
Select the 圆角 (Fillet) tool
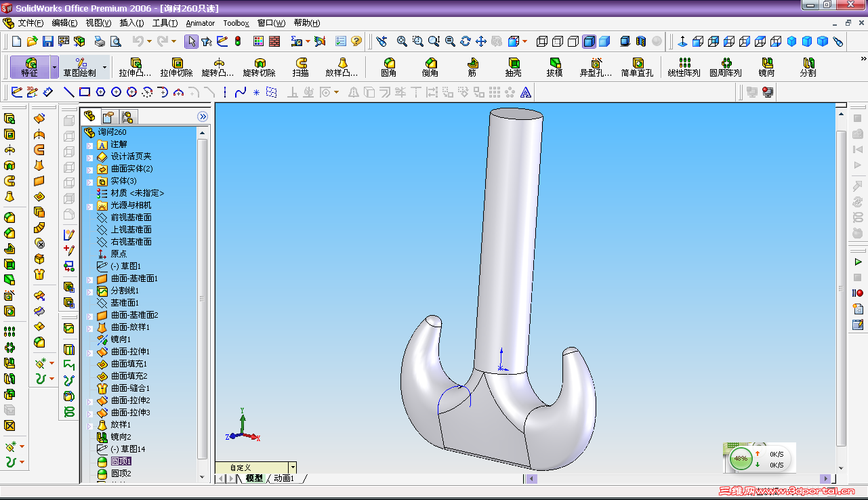coord(388,67)
